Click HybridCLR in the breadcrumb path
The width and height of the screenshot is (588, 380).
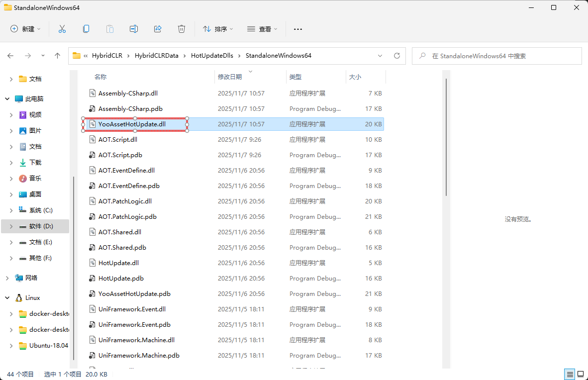pyautogui.click(x=107, y=56)
